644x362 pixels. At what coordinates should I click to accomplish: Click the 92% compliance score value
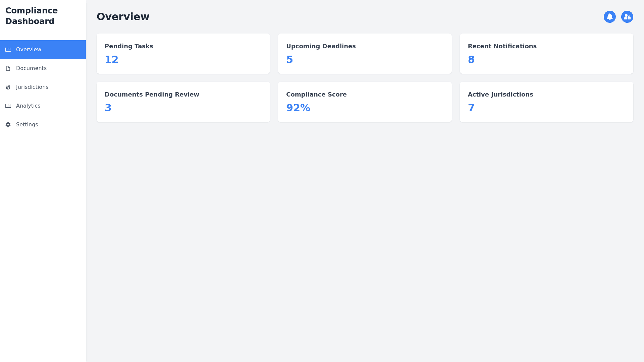tap(298, 108)
